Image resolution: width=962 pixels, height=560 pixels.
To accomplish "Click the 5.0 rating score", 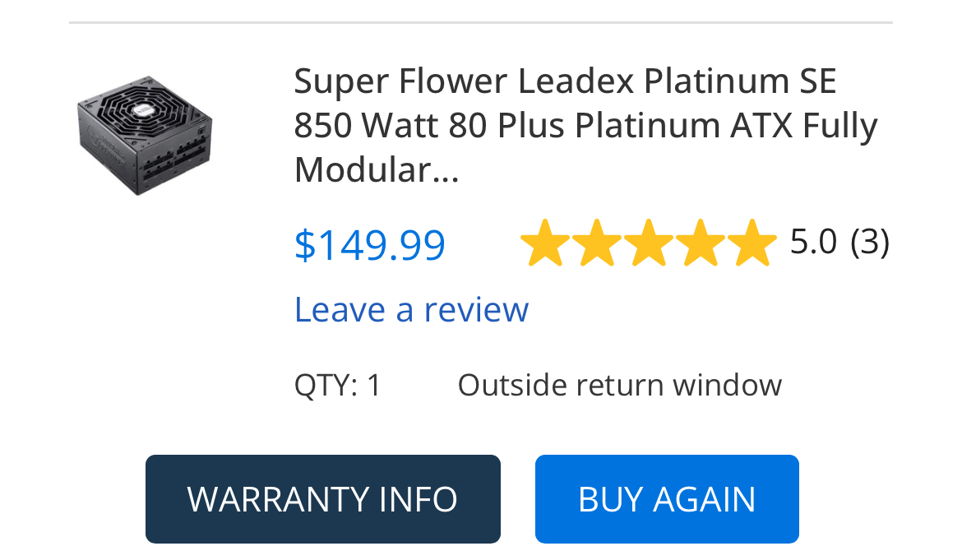I will click(815, 241).
